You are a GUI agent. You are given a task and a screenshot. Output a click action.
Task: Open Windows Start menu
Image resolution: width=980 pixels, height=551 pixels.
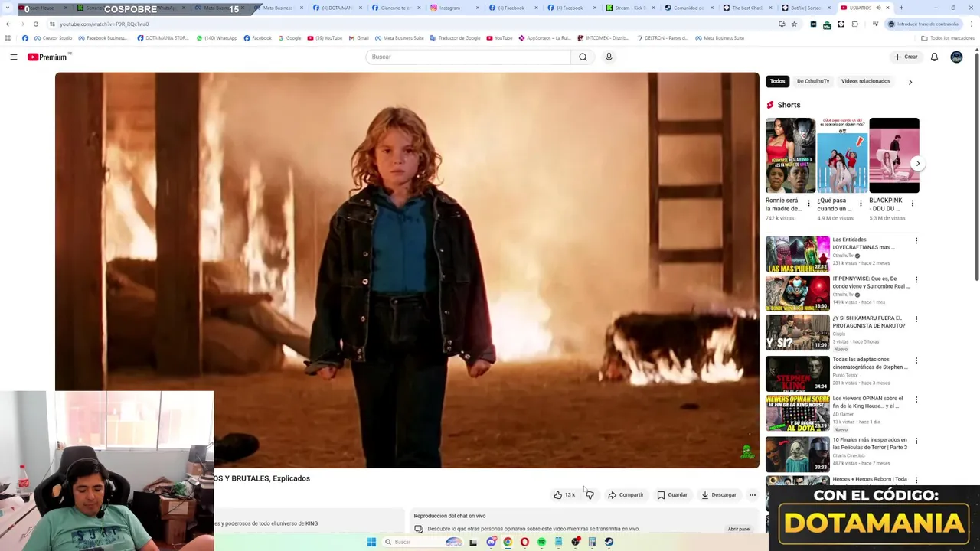371,542
